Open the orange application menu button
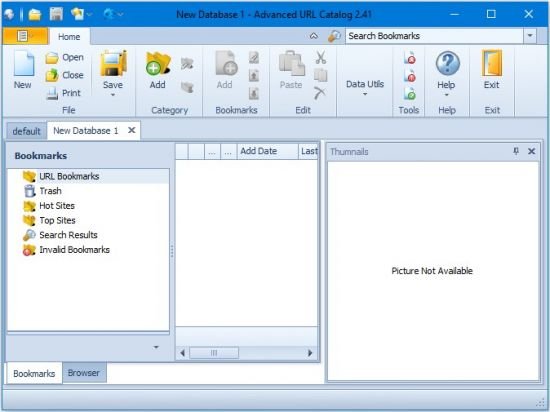 point(25,36)
